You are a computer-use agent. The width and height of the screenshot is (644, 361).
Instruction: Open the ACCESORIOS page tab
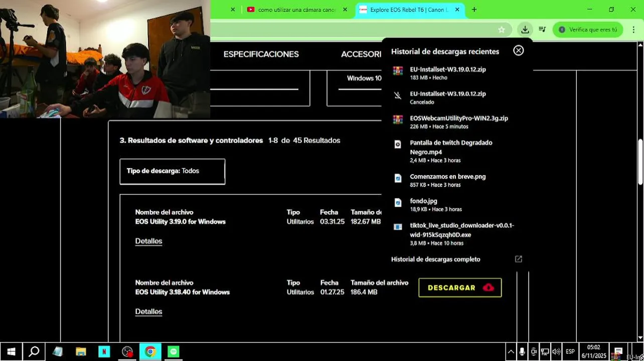[x=361, y=54]
